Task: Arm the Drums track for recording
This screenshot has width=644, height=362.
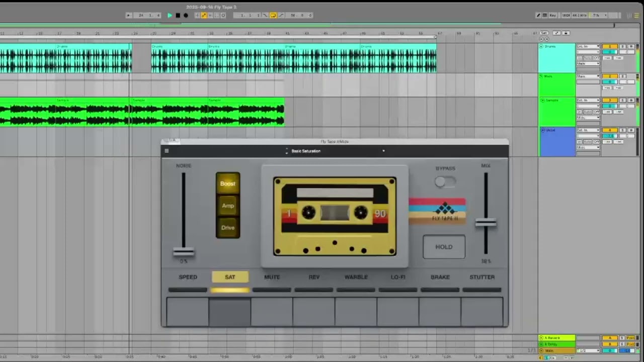Action: pyautogui.click(x=631, y=46)
